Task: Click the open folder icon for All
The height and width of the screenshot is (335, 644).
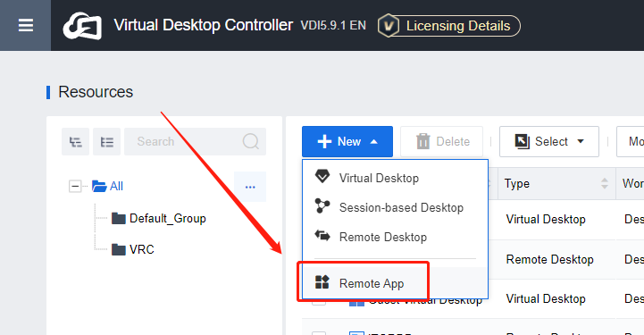Action: tap(99, 187)
